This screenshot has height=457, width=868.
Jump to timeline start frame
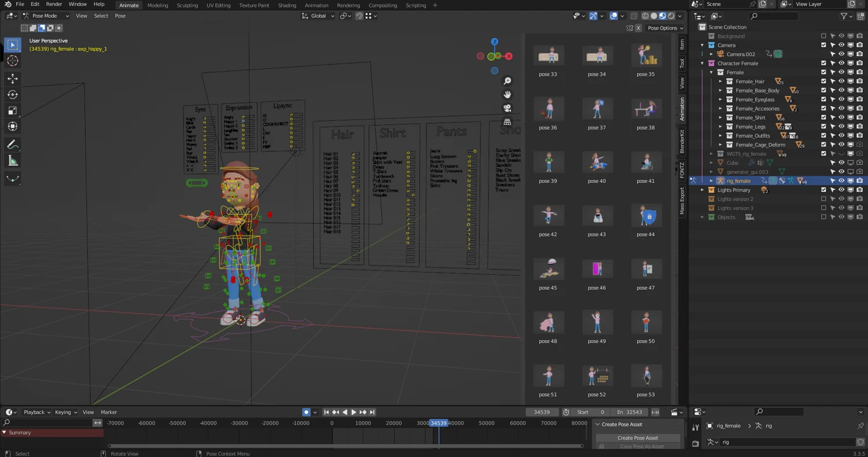326,412
